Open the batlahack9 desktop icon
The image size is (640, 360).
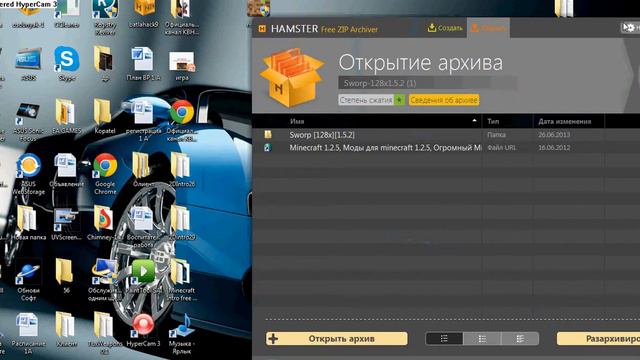(x=143, y=13)
